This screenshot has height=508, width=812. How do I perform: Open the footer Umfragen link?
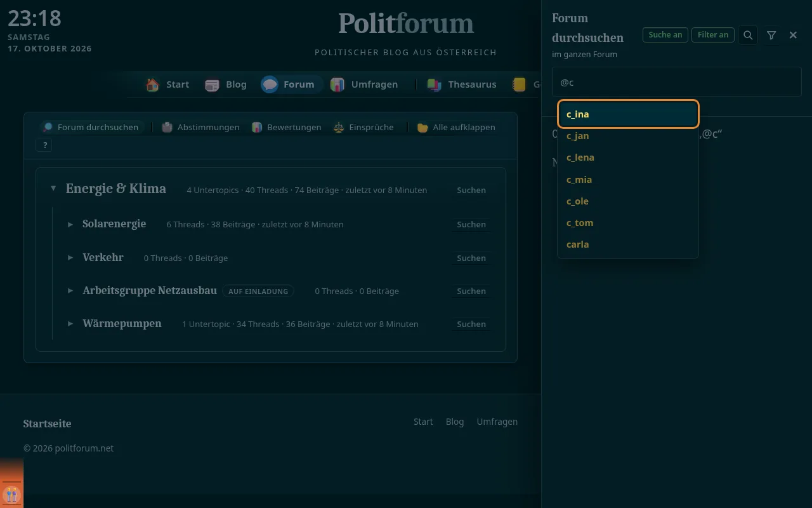coord(497,422)
